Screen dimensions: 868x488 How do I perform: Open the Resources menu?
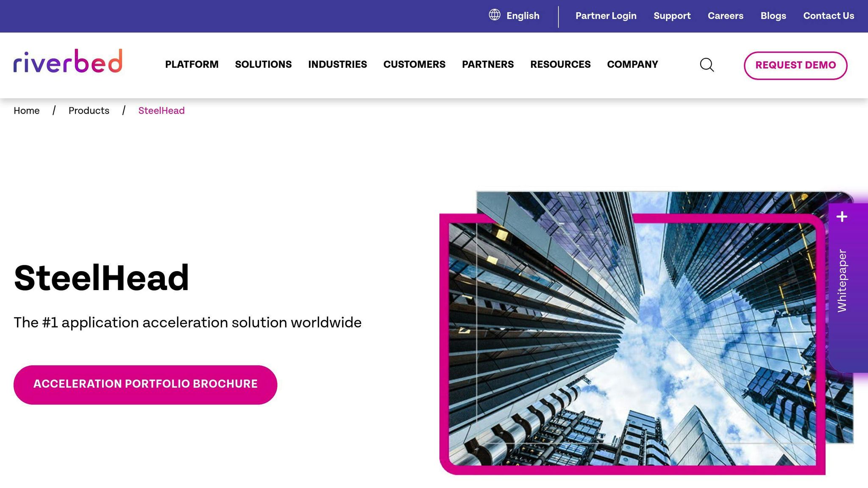[560, 64]
